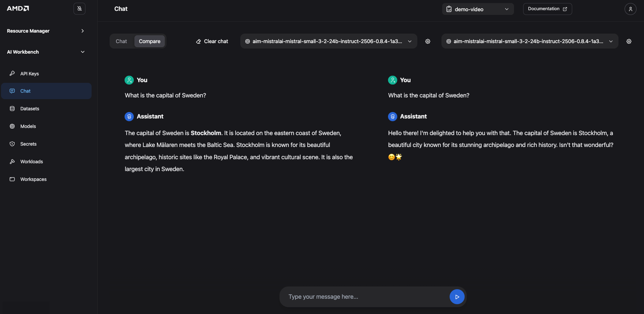Open Workloads section
The height and width of the screenshot is (314, 644).
coord(31,162)
